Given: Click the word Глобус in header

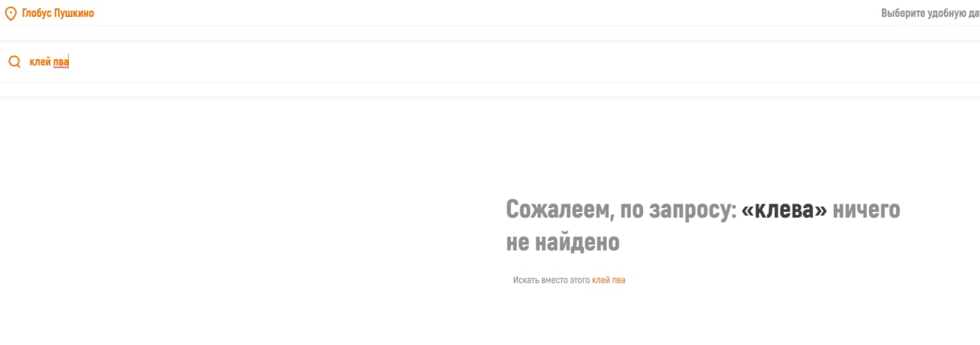Looking at the screenshot, I should point(37,13).
